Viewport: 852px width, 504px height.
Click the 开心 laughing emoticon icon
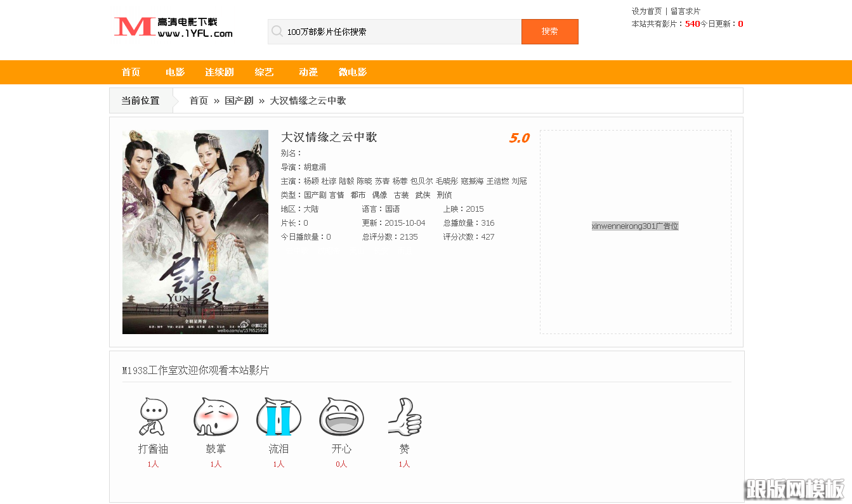(x=341, y=417)
